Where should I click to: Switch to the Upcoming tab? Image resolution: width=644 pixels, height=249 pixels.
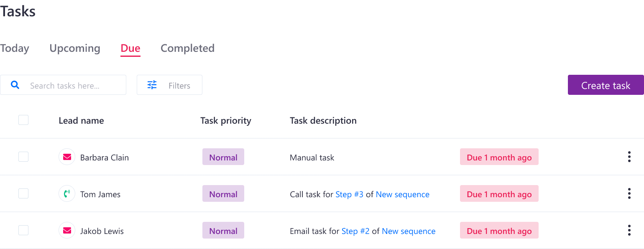pos(75,48)
